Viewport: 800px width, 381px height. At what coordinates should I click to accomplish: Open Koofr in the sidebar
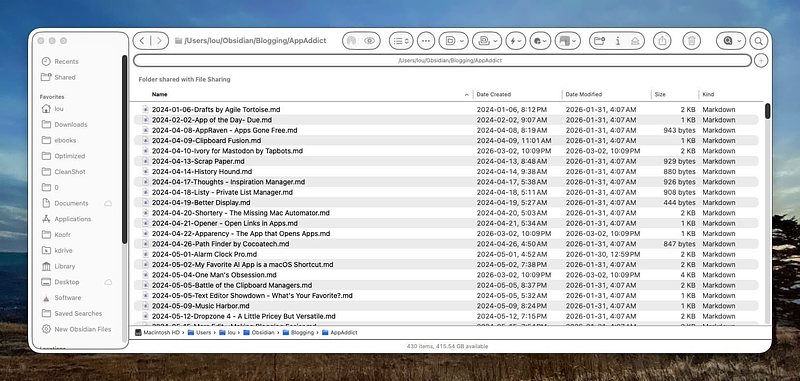point(63,235)
